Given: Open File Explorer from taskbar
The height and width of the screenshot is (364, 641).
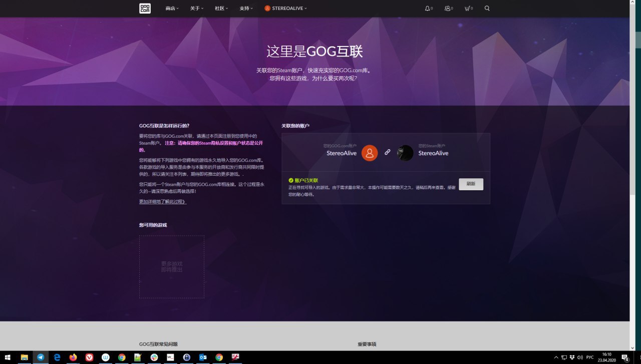Looking at the screenshot, I should pos(24,357).
